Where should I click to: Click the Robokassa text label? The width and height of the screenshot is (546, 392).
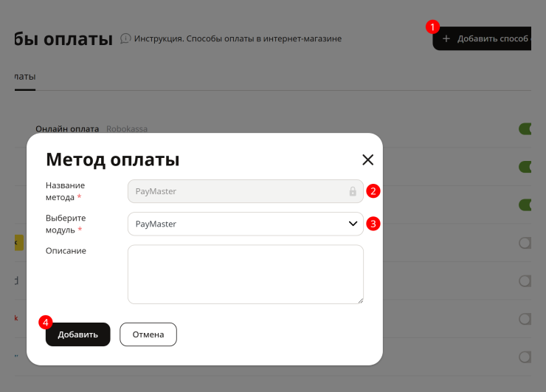(127, 129)
